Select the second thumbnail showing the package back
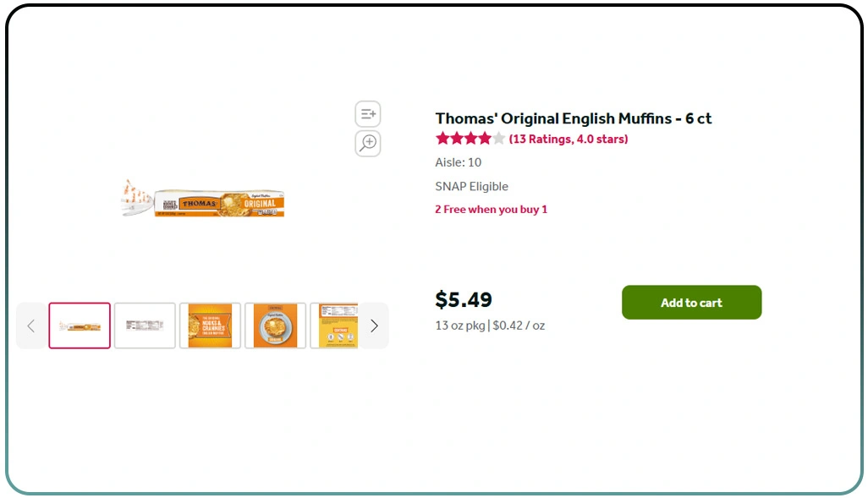The image size is (868, 498). pos(145,326)
